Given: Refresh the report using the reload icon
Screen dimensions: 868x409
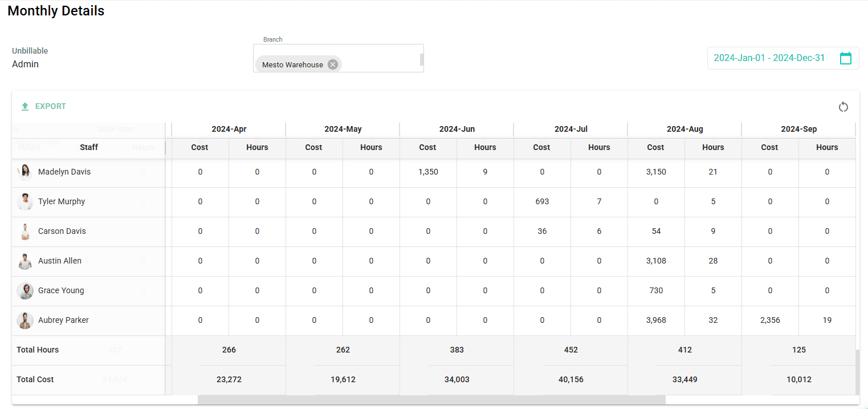Looking at the screenshot, I should [843, 107].
